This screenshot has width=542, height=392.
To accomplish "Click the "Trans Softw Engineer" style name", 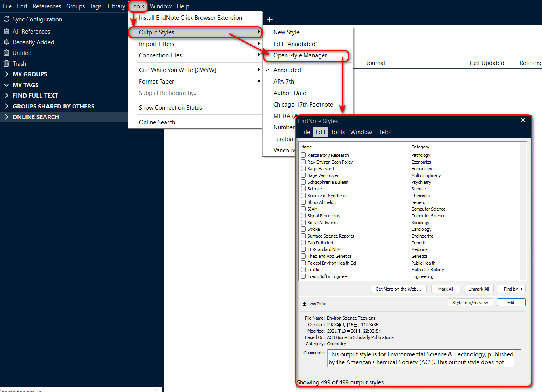I will (x=328, y=276).
